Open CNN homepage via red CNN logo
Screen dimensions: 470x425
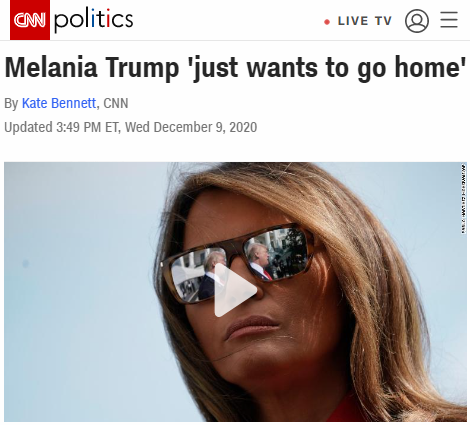coord(30,20)
